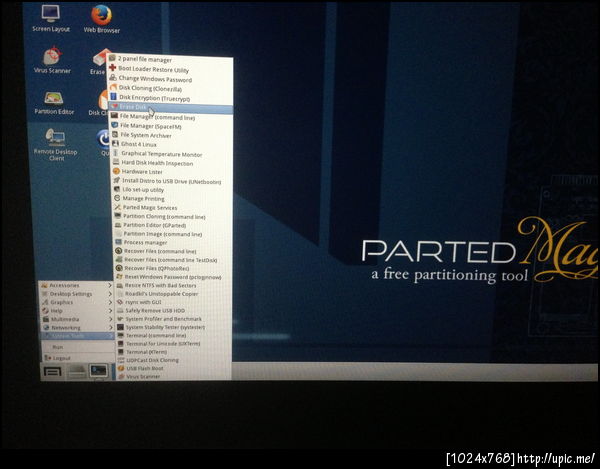
Task: Open File System Archiver
Action: tap(171, 135)
